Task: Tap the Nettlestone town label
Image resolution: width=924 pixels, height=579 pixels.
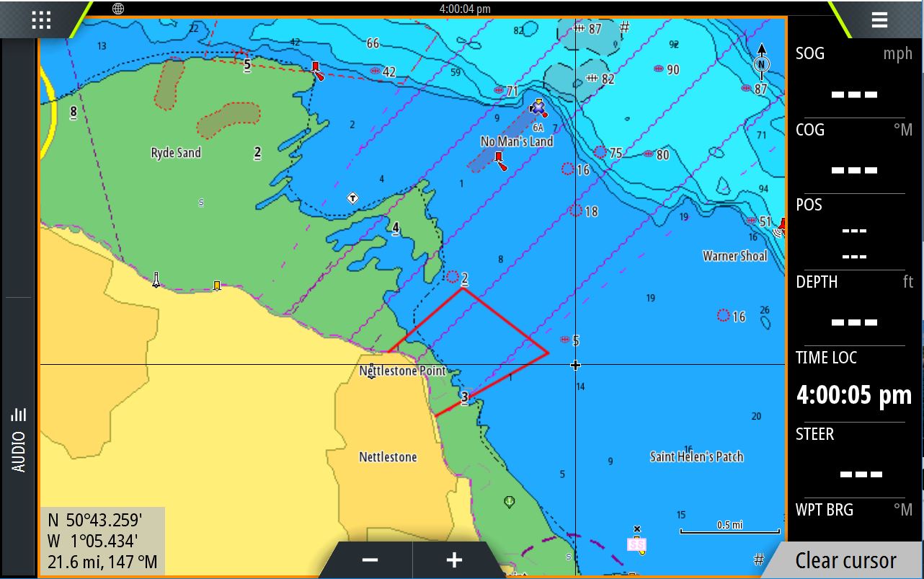Action: (x=388, y=457)
